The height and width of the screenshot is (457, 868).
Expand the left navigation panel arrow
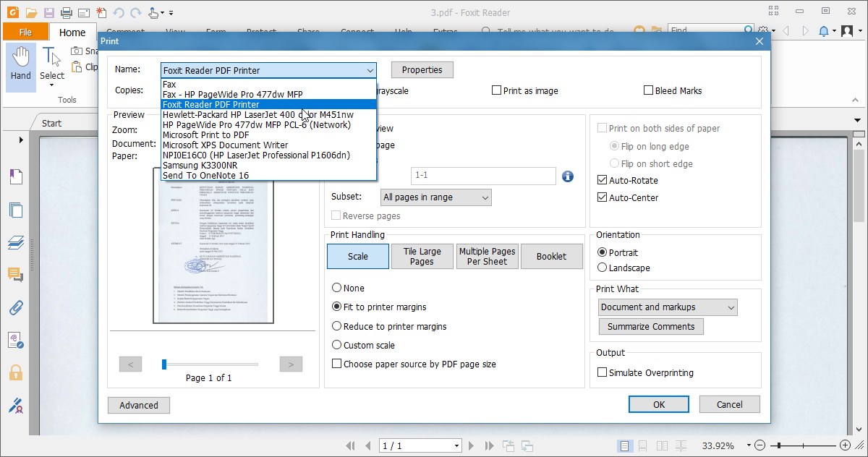[x=21, y=140]
